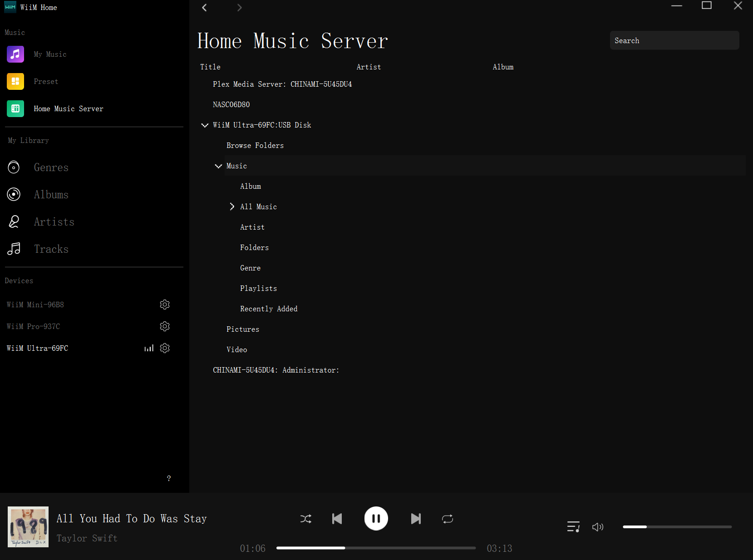The width and height of the screenshot is (753, 560).
Task: Select WiiM Ultra-69FC device
Action: (37, 348)
